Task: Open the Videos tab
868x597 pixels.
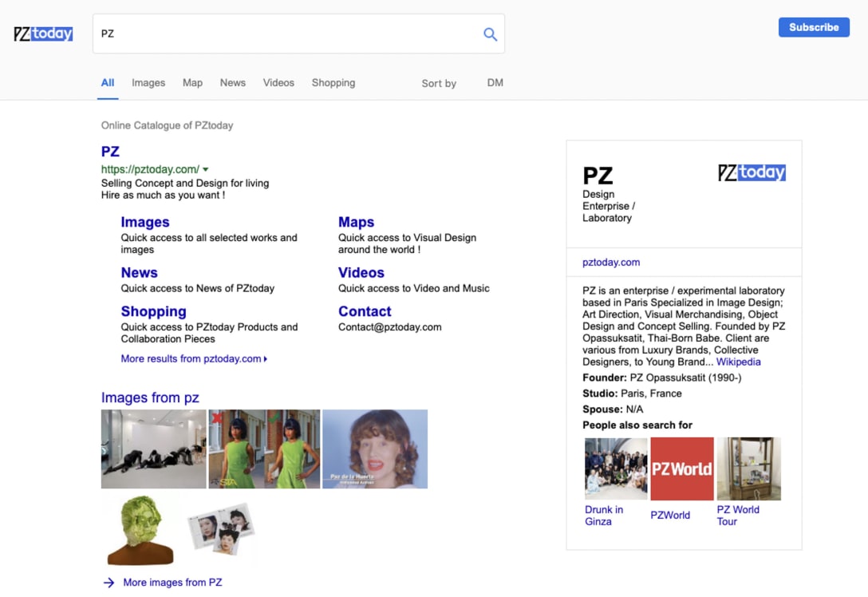Action: (278, 82)
